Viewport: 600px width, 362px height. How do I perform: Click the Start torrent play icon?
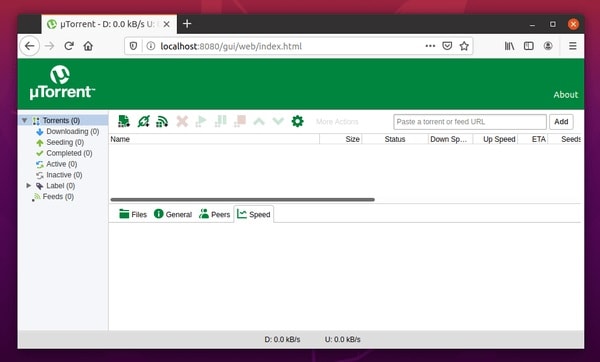coord(201,121)
